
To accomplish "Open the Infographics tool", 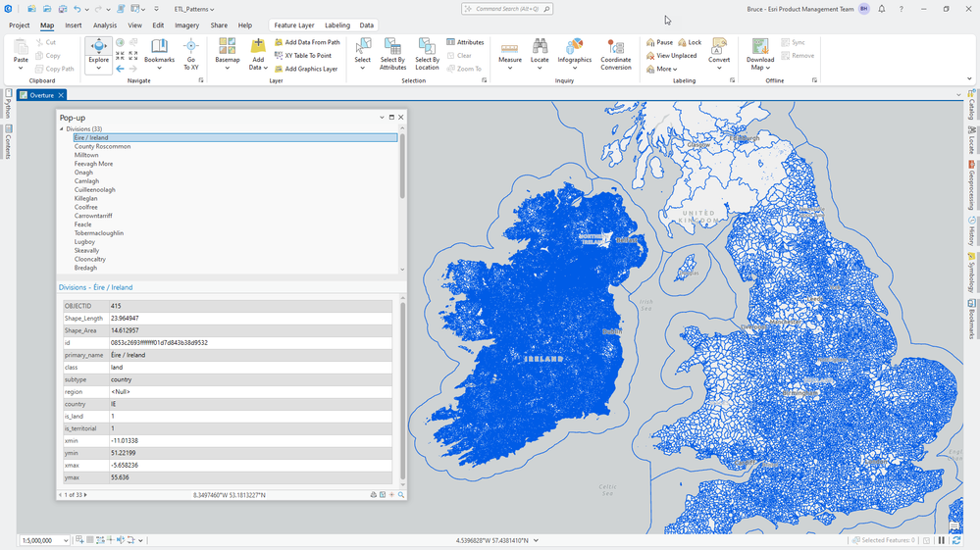I will [575, 52].
